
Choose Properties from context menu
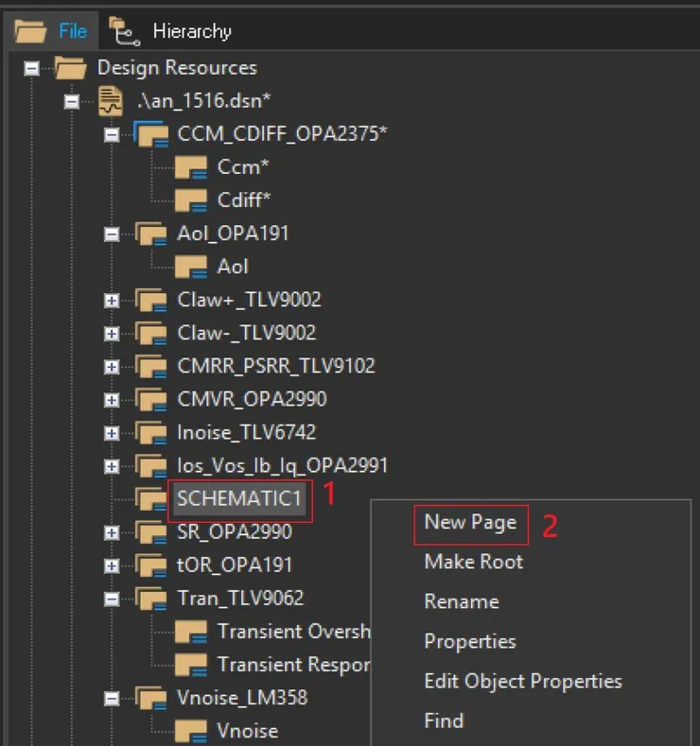pyautogui.click(x=470, y=642)
